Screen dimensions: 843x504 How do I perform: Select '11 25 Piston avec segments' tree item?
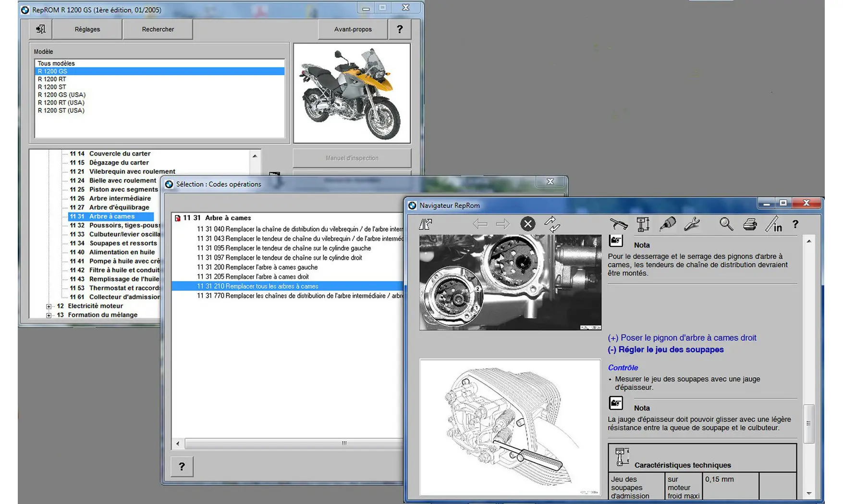coord(114,190)
